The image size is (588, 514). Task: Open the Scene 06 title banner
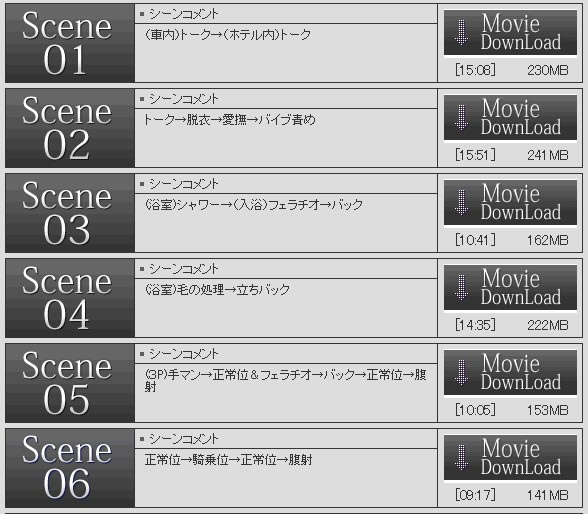(x=70, y=468)
